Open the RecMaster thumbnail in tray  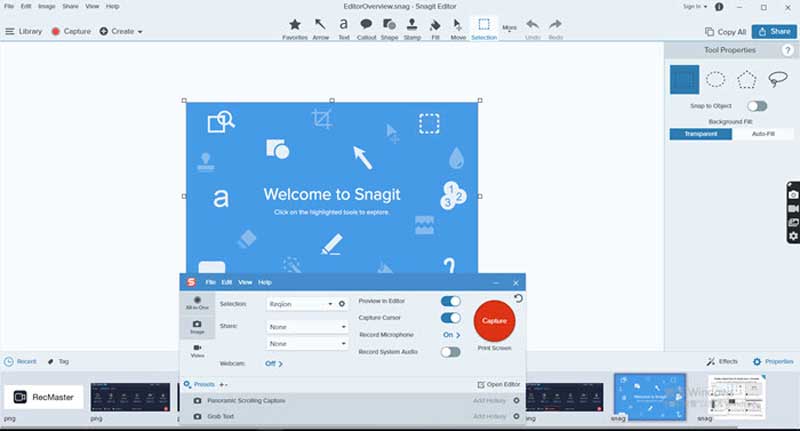(x=43, y=397)
